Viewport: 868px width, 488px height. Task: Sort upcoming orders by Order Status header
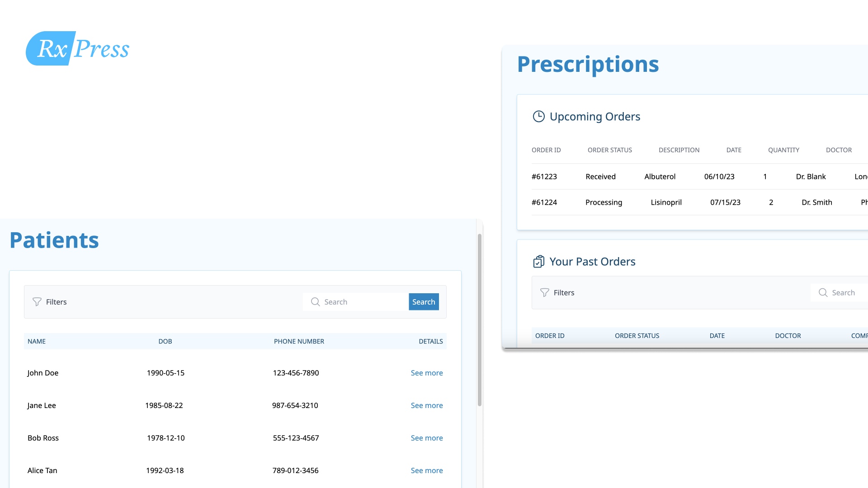pyautogui.click(x=609, y=150)
